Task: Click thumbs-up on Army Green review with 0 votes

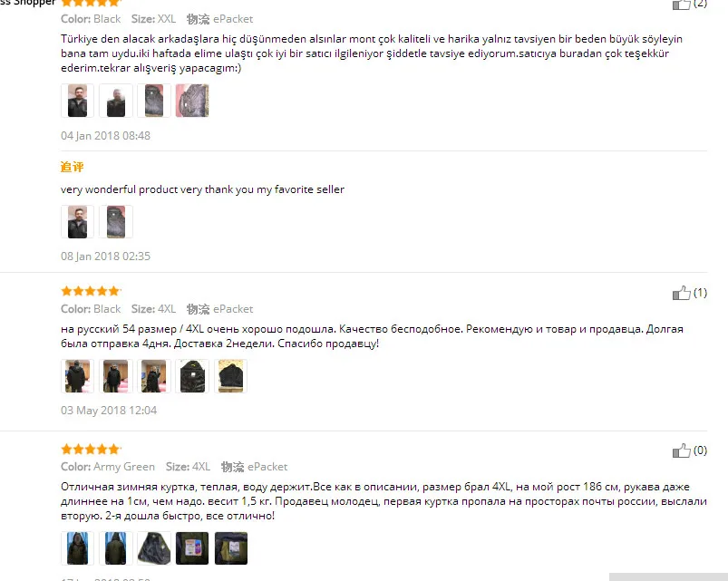Action: click(681, 450)
